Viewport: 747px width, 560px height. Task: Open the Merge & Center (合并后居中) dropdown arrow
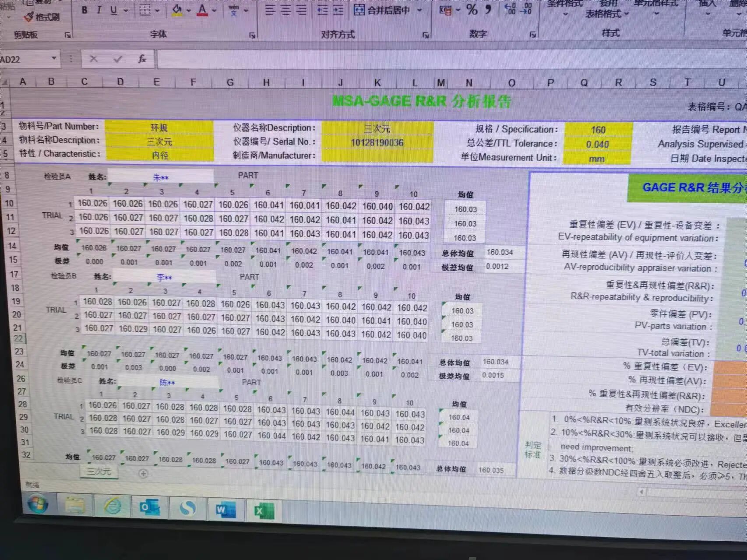click(419, 10)
